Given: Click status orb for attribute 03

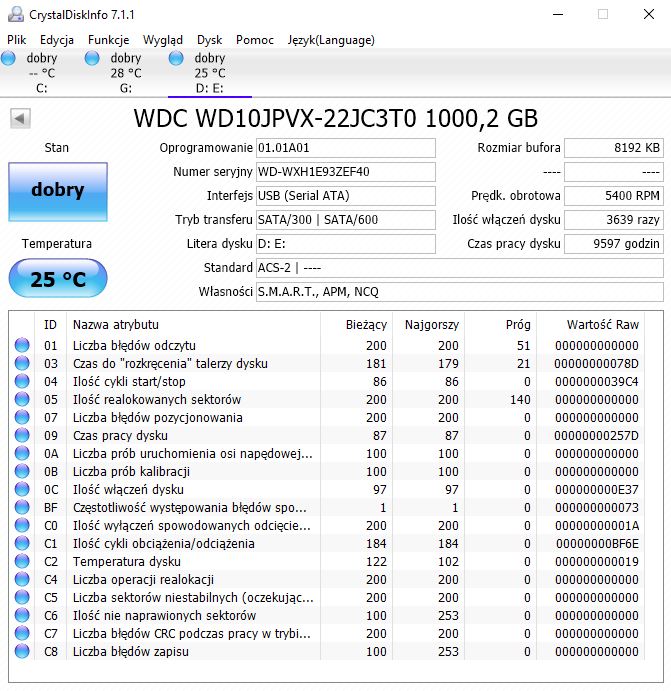Looking at the screenshot, I should coord(22,363).
